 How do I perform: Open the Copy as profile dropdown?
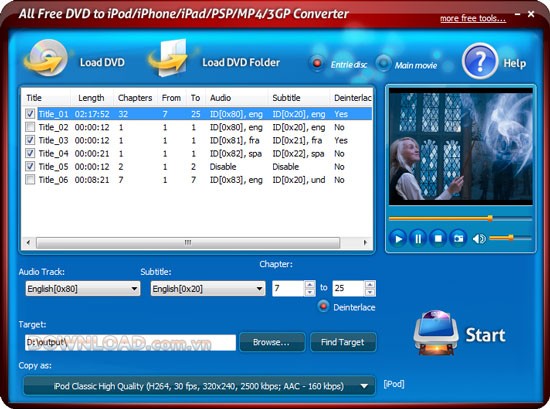199,386
